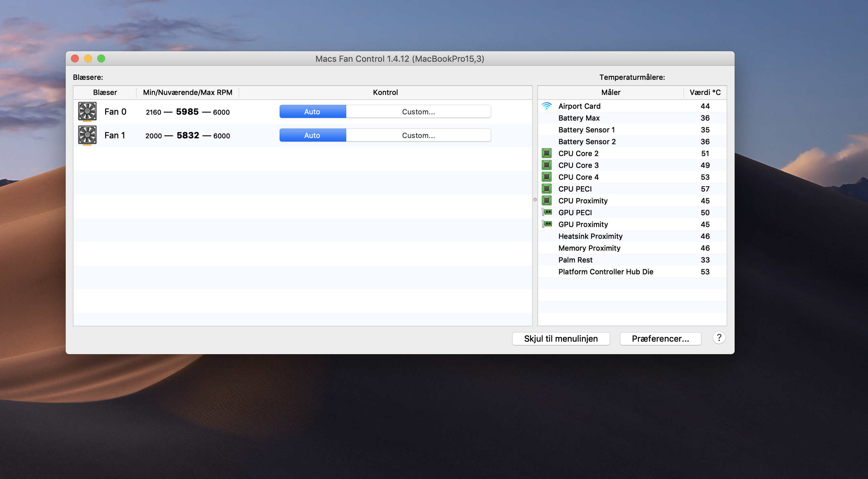
Task: Select the CPU Core 4 label
Action: [x=578, y=177]
